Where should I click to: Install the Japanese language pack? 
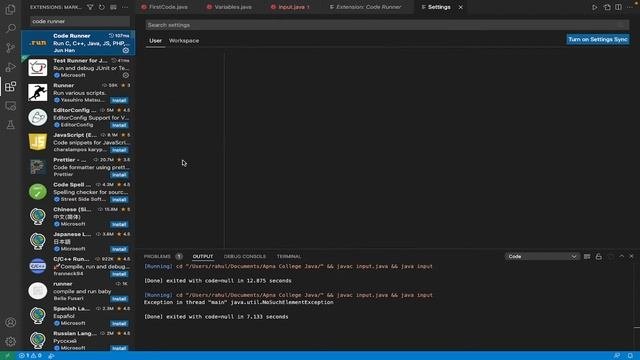click(x=119, y=249)
